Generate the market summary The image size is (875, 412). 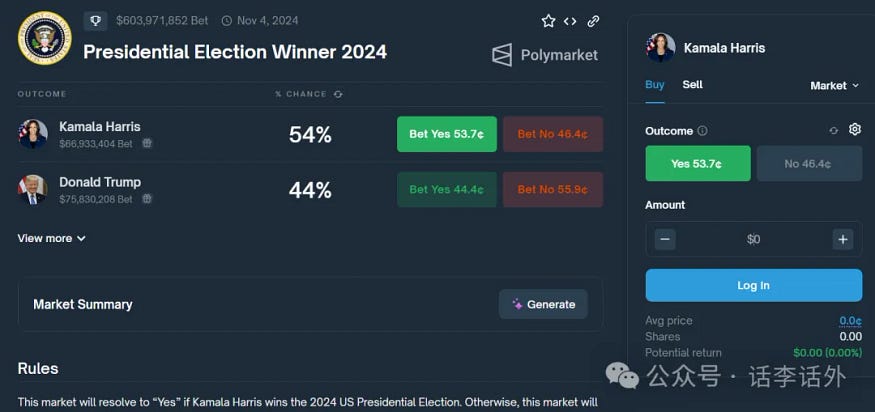tap(543, 304)
